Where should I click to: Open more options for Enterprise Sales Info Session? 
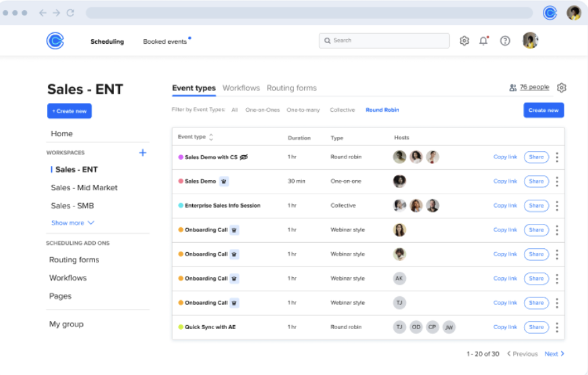click(x=557, y=206)
